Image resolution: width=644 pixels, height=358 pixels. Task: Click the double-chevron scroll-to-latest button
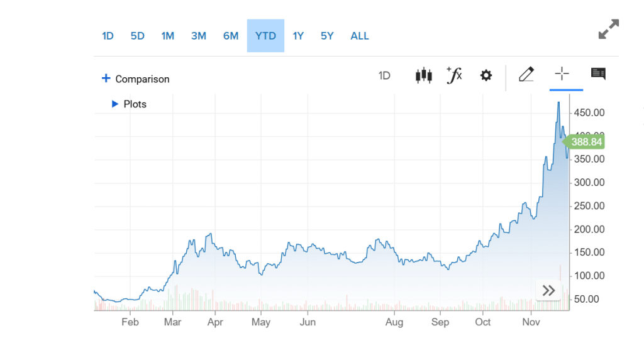coord(548,290)
